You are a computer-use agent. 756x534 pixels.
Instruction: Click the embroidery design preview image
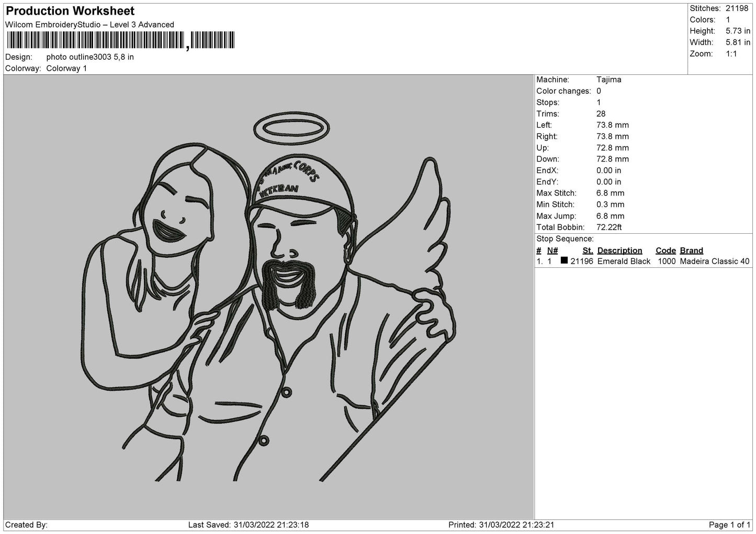(x=269, y=297)
